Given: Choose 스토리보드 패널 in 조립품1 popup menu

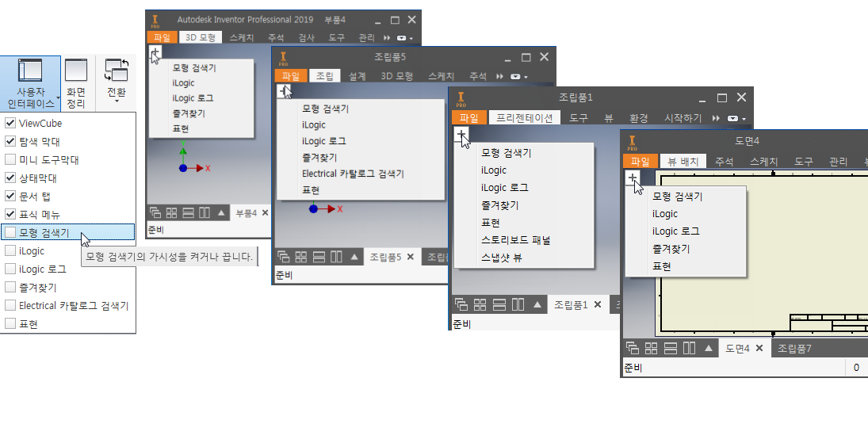Looking at the screenshot, I should coord(515,239).
